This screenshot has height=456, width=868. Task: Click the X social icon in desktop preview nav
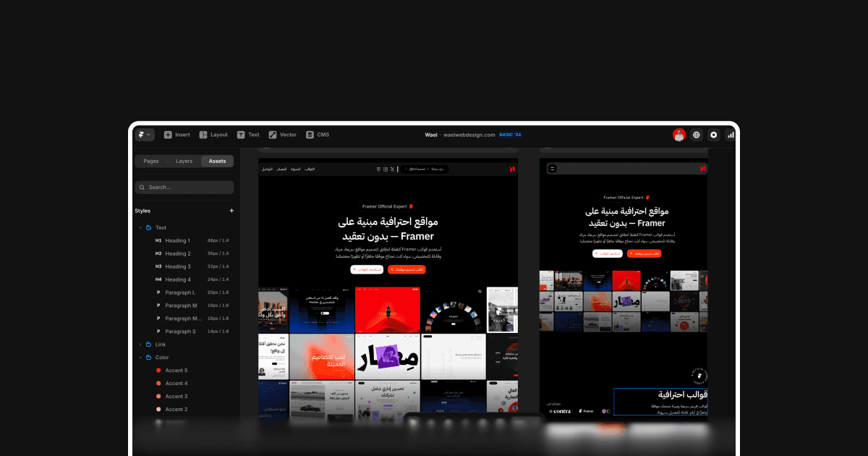tap(393, 169)
